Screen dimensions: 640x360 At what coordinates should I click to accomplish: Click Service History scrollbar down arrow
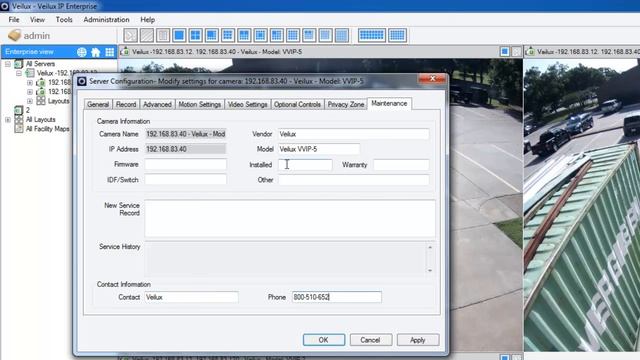430,270
